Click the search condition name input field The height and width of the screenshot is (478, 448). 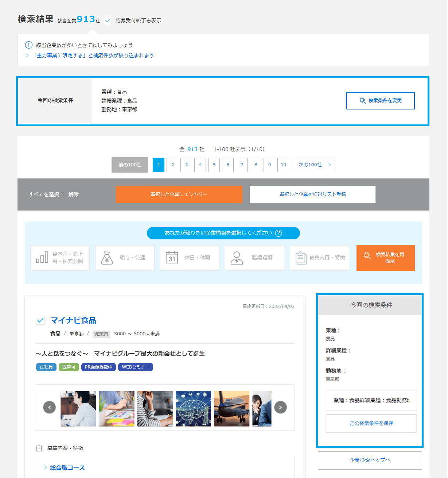click(371, 401)
